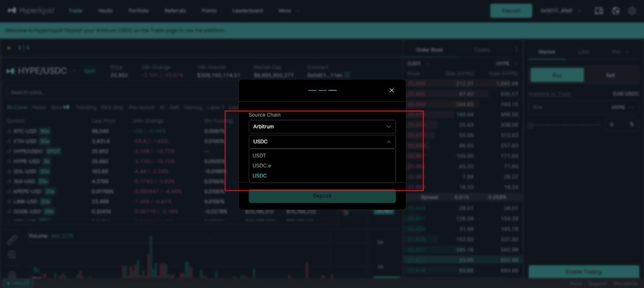The height and width of the screenshot is (288, 644).
Task: Click the HyperSquid logo in the header
Action: (x=31, y=10)
